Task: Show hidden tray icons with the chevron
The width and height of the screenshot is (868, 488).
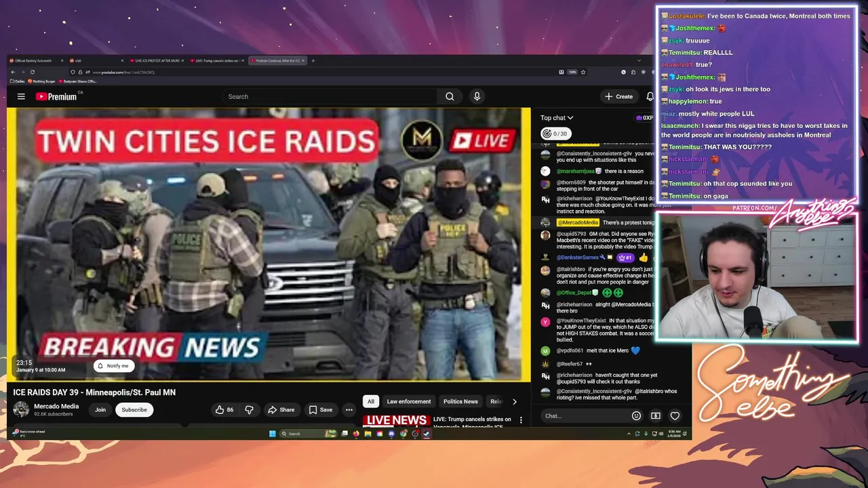Action: point(629,434)
